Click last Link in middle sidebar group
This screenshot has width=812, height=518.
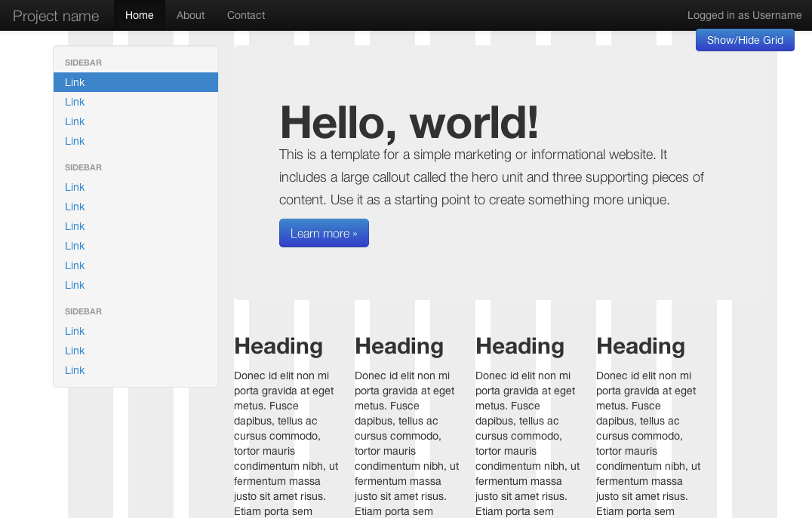(x=75, y=285)
